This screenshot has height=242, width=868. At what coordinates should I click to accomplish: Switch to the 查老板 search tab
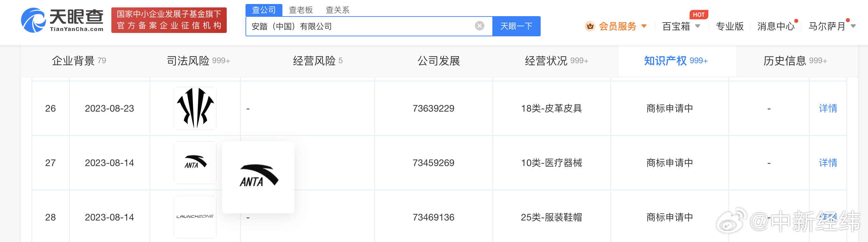point(301,10)
